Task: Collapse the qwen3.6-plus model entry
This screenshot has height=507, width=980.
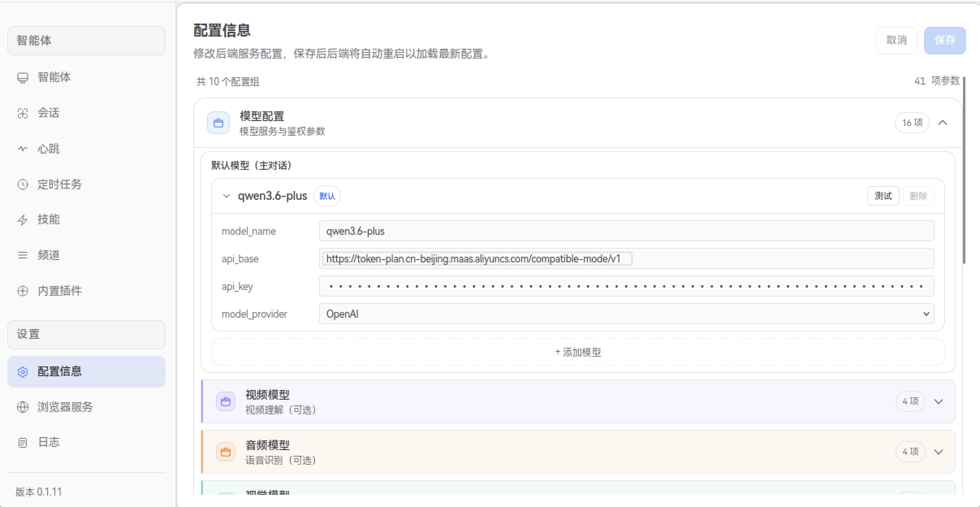Action: click(x=227, y=196)
